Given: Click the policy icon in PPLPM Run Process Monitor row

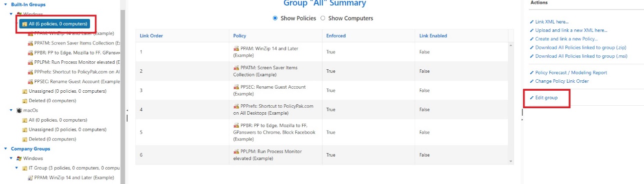Looking at the screenshot, I should (x=236, y=151).
